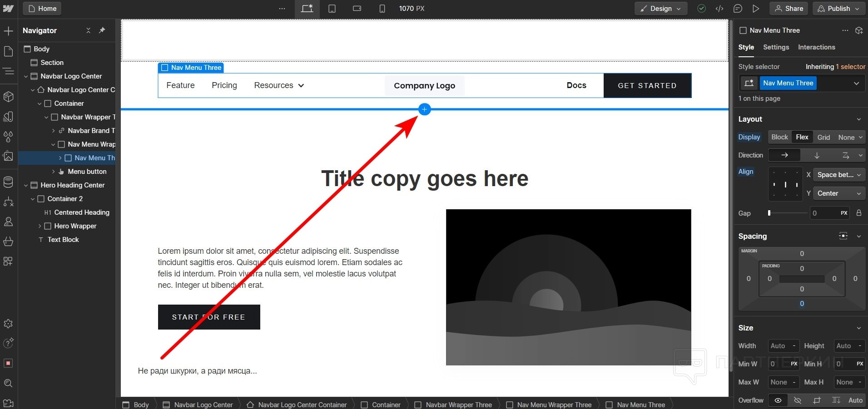Click the Preview play icon
Screen dimensions: 868x409
(756, 9)
